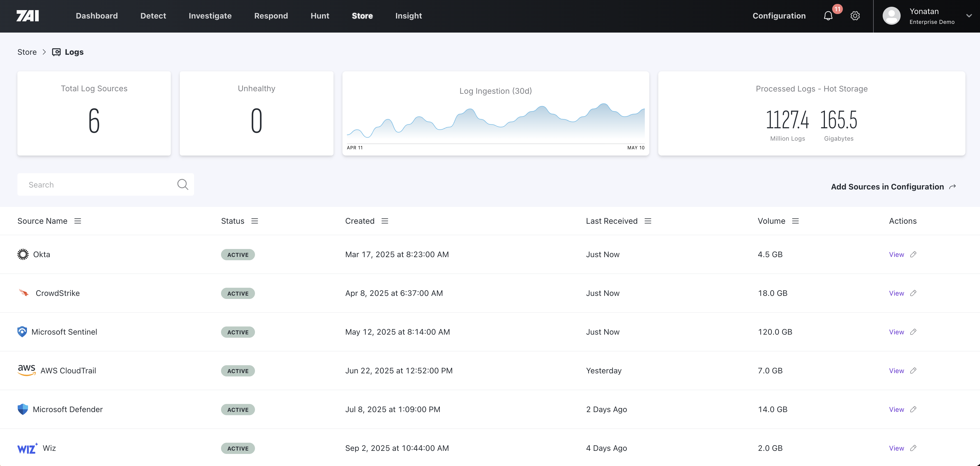Edit the Wiz source with pencil icon

pos(913,448)
